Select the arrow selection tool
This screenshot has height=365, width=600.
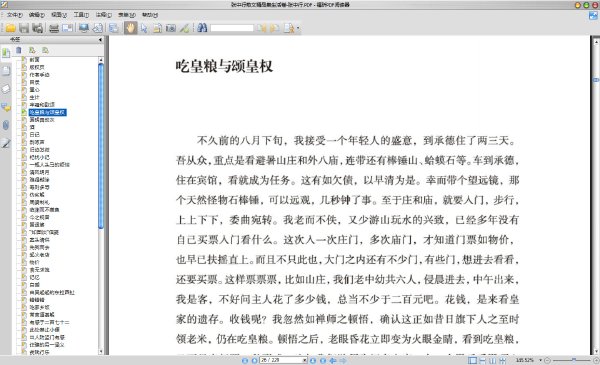click(144, 28)
